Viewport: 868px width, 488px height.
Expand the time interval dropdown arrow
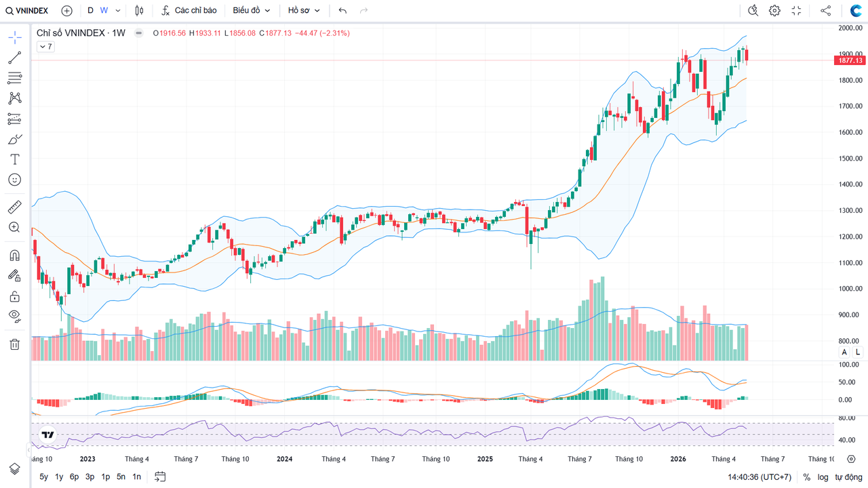(118, 11)
